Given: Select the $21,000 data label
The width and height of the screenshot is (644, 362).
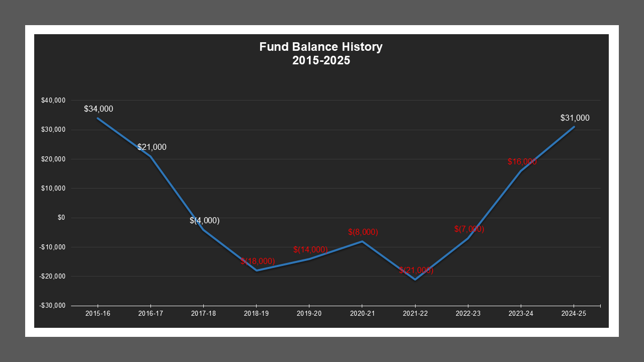Looking at the screenshot, I should pyautogui.click(x=151, y=147).
